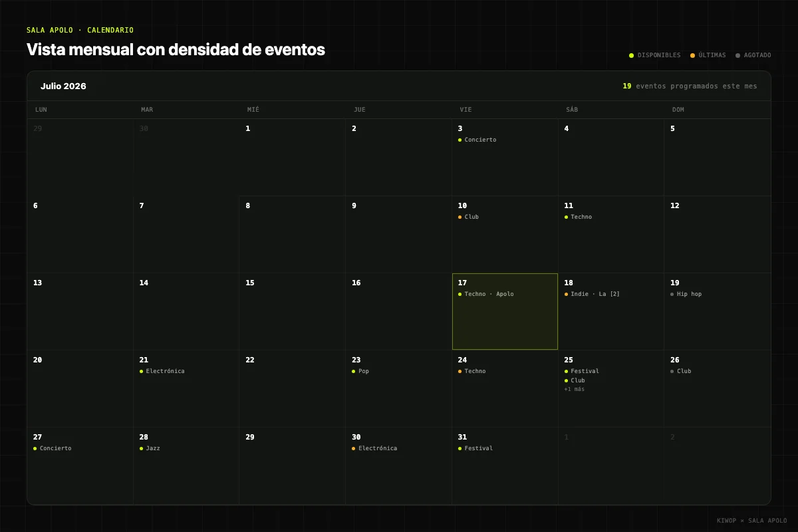798x532 pixels.
Task: Click the green Disponibles legend dot
Action: 631,55
